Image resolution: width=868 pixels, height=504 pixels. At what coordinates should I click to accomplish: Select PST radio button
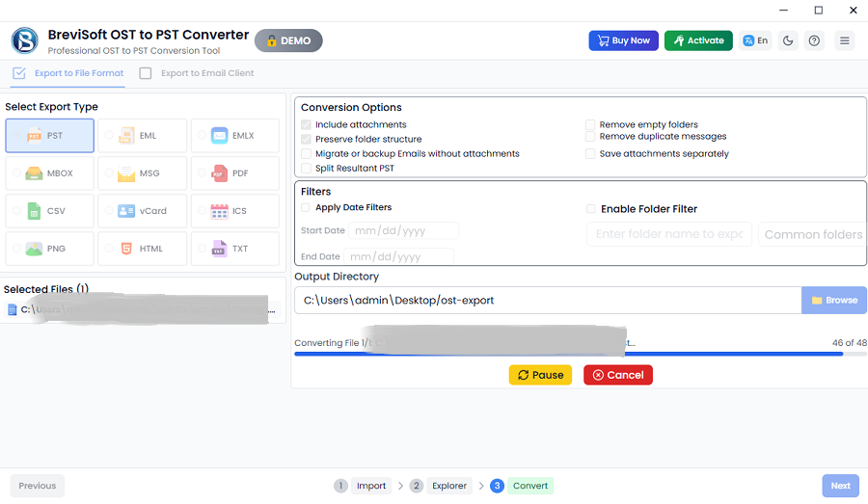[x=16, y=135]
